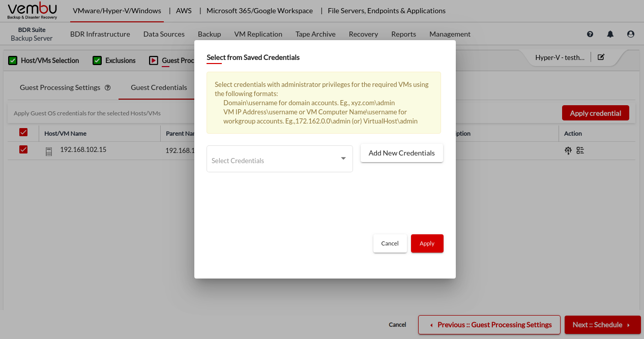This screenshot has width=644, height=339.
Task: Click the list details action icon
Action: click(580, 150)
